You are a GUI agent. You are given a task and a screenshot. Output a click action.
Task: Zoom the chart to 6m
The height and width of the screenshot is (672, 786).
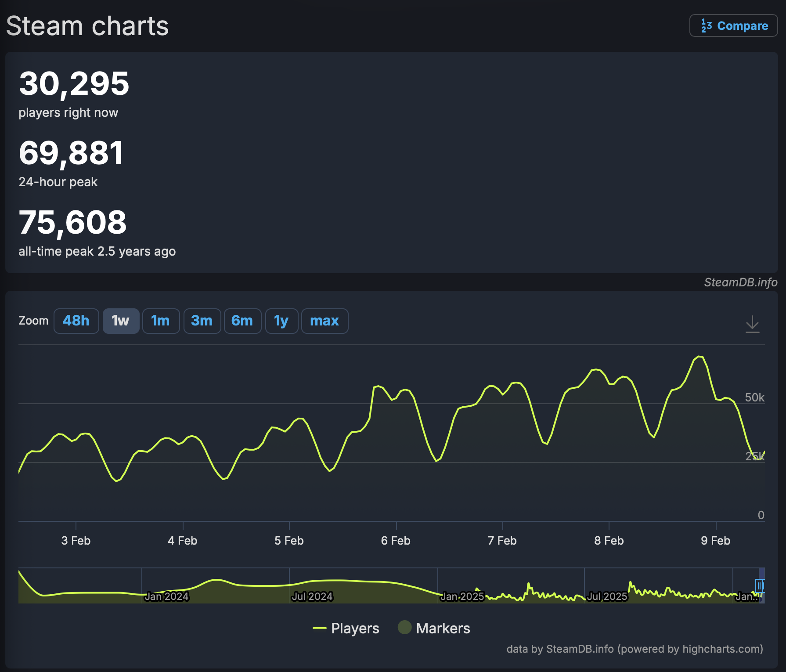242,321
